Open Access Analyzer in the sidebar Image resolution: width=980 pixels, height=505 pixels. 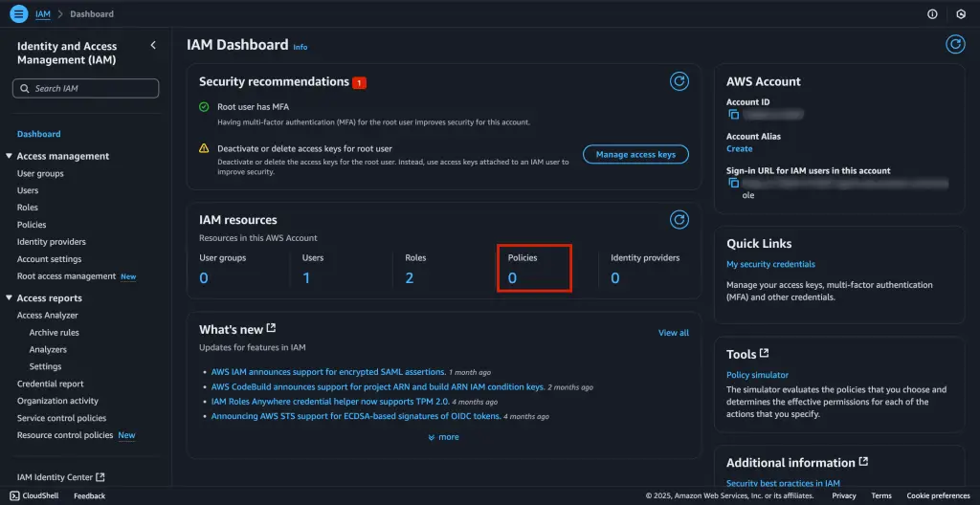tap(48, 316)
